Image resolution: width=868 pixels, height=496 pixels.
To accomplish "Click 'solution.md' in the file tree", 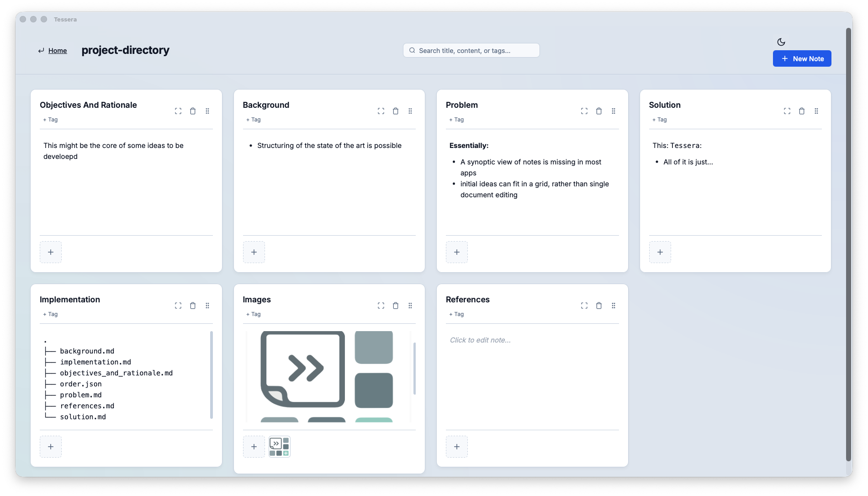I will 83,417.
